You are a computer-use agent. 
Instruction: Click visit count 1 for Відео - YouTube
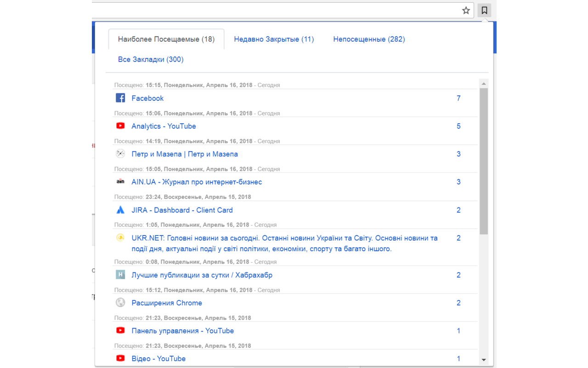click(x=458, y=359)
